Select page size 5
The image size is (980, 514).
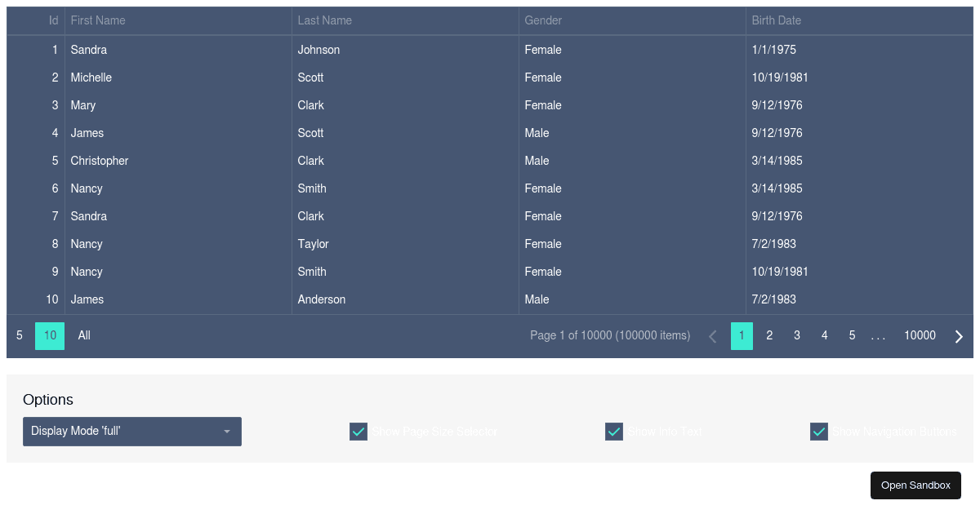[19, 335]
